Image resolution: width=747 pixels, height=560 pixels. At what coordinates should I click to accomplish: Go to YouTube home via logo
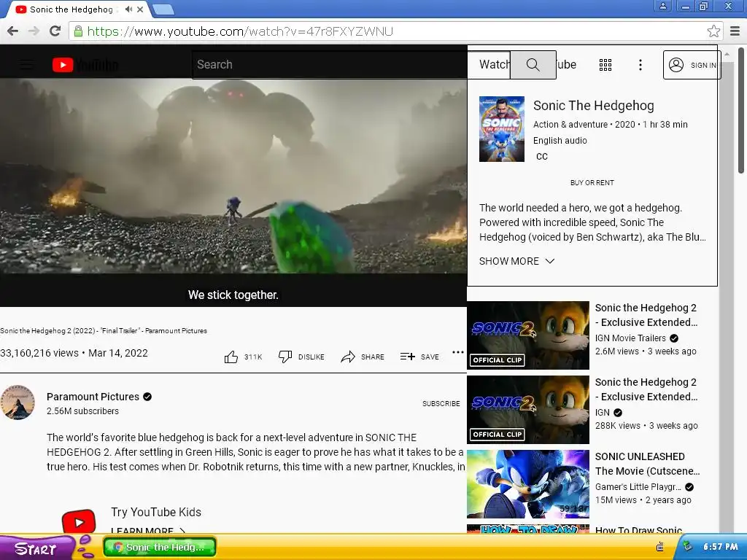pyautogui.click(x=85, y=65)
